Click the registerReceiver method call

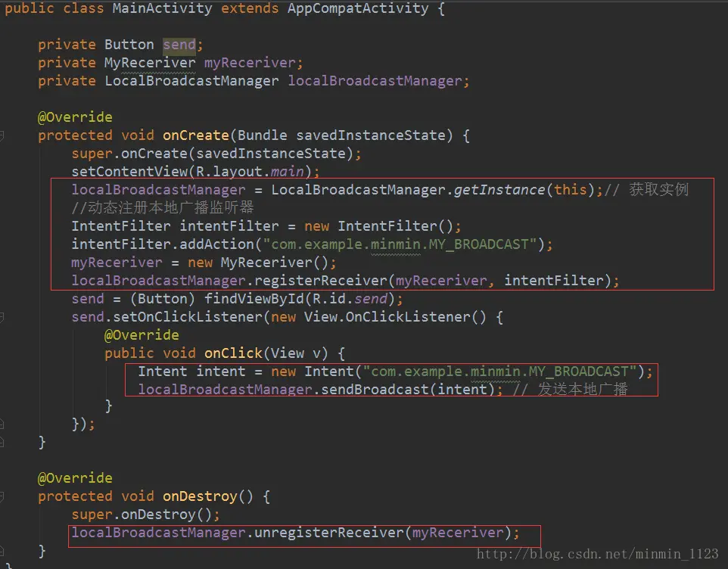(x=320, y=281)
